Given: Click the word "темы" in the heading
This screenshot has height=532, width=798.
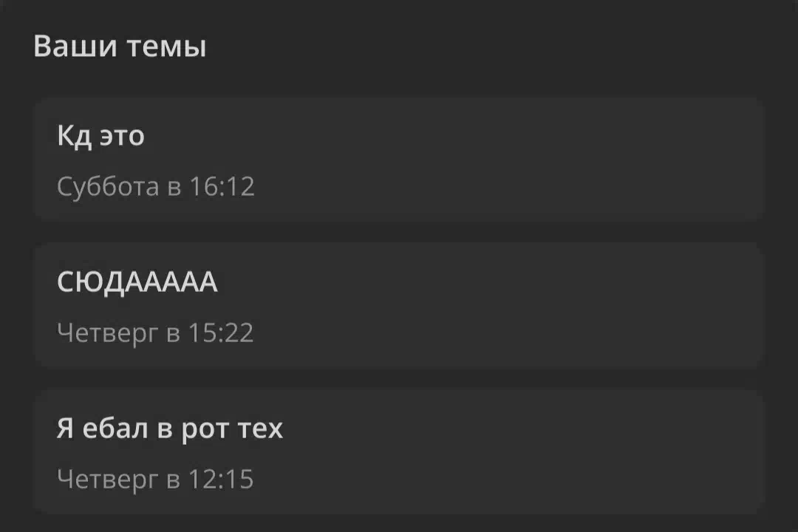Looking at the screenshot, I should [x=166, y=47].
